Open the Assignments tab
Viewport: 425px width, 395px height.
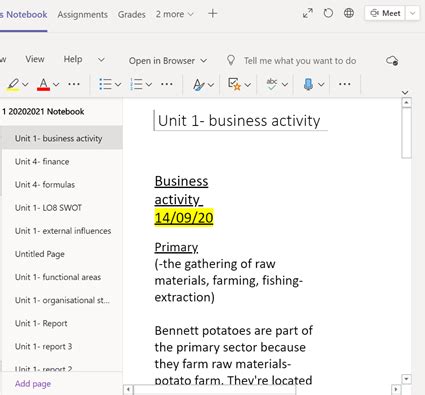(82, 14)
